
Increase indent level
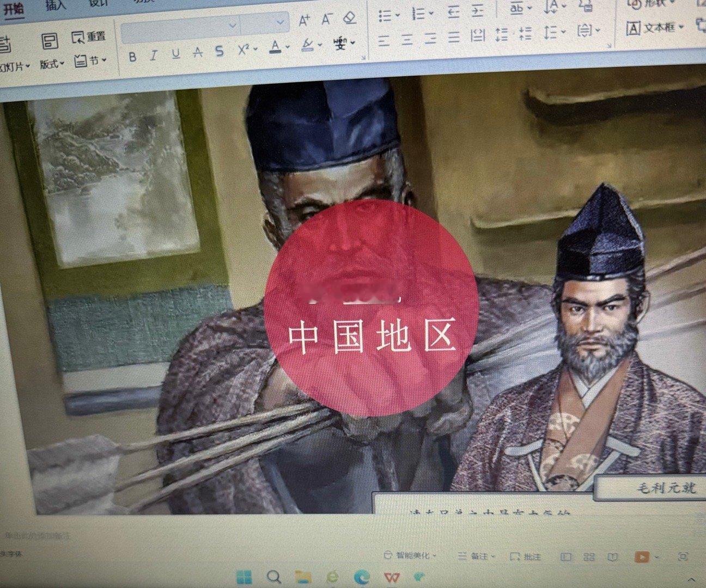477,11
